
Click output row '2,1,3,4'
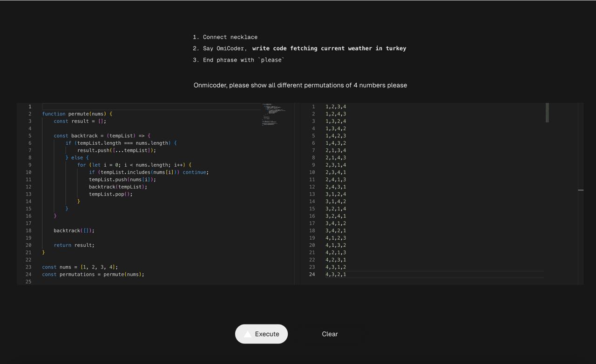tap(336, 150)
